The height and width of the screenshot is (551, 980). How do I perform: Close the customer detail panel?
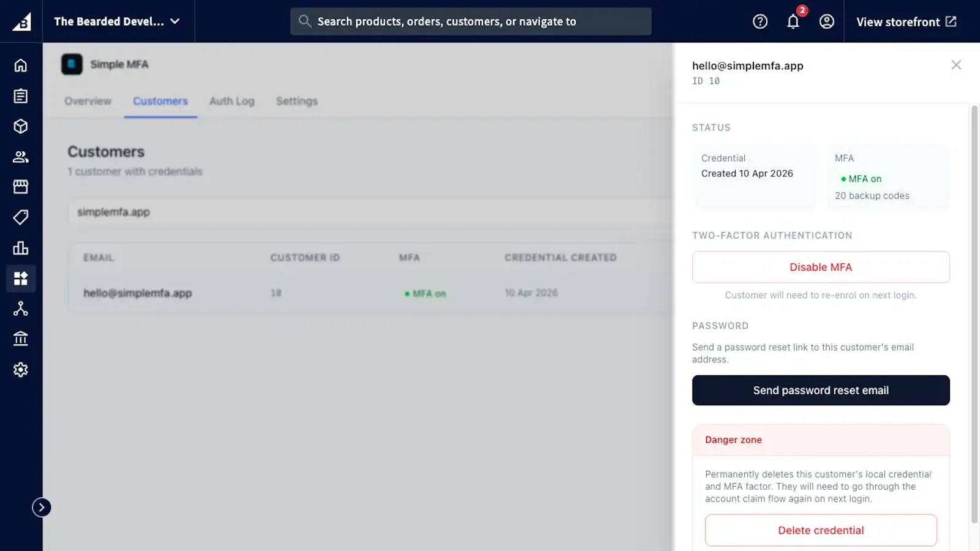(956, 65)
